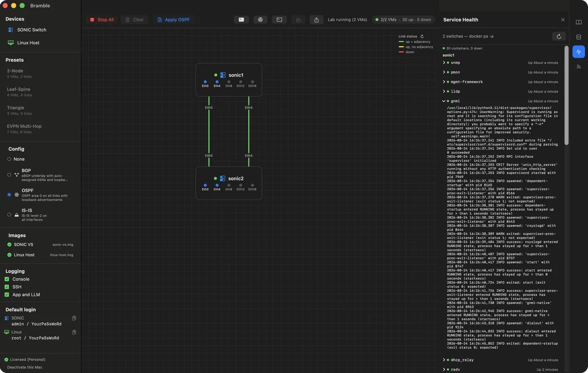Apply OSPF configuration to the lab

click(173, 20)
